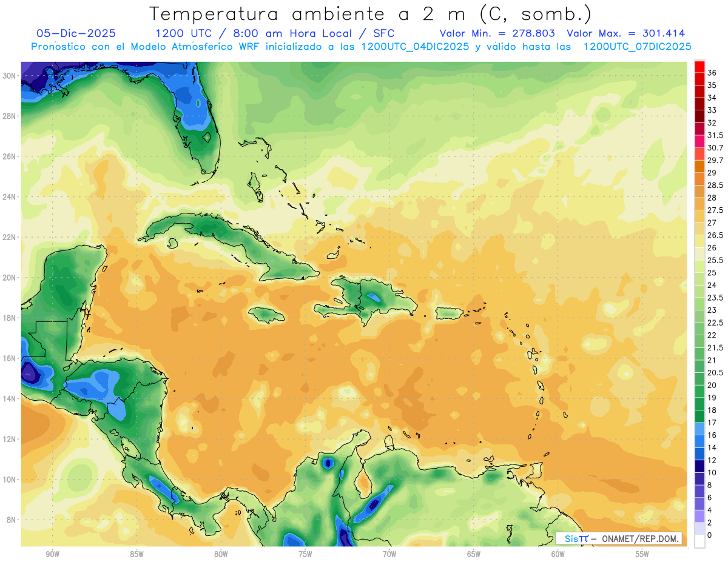This screenshot has width=728, height=562.
Task: Click the color scale label '0'
Action: (710, 535)
